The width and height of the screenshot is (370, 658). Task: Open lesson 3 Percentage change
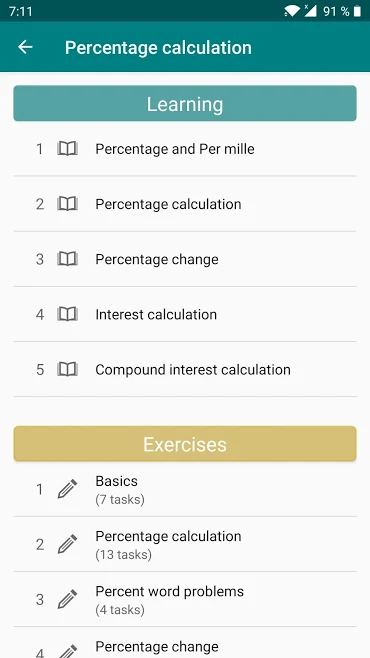(185, 259)
